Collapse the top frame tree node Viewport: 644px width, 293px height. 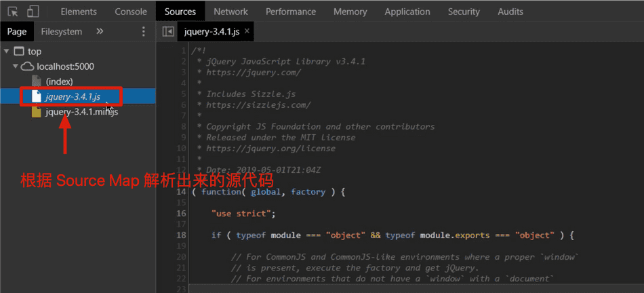point(7,52)
